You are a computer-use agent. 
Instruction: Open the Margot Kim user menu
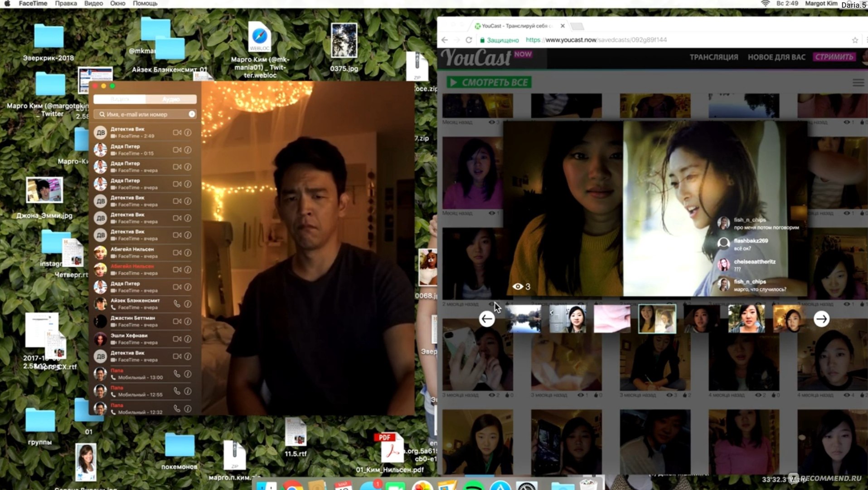tap(821, 3)
